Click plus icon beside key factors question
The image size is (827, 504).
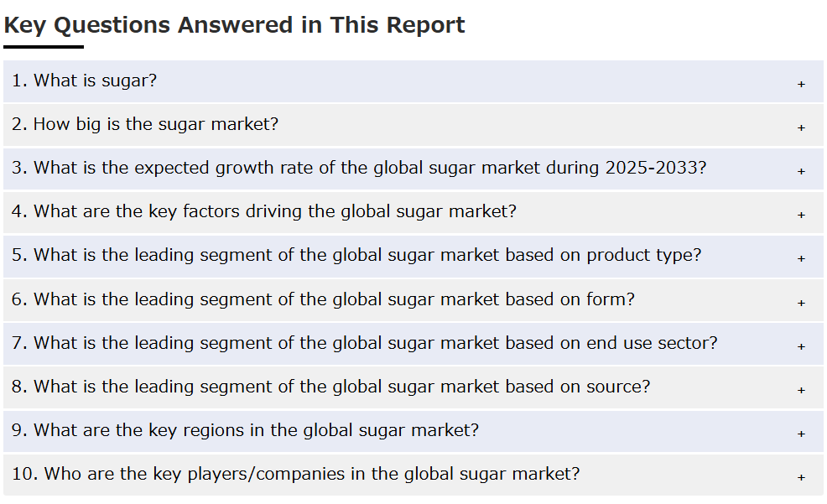click(801, 216)
